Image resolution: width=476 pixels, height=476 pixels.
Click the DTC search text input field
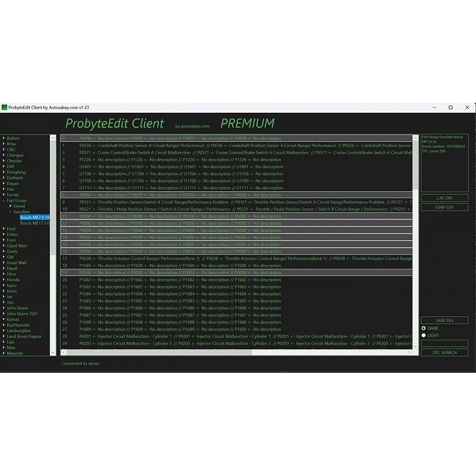pos(444,343)
